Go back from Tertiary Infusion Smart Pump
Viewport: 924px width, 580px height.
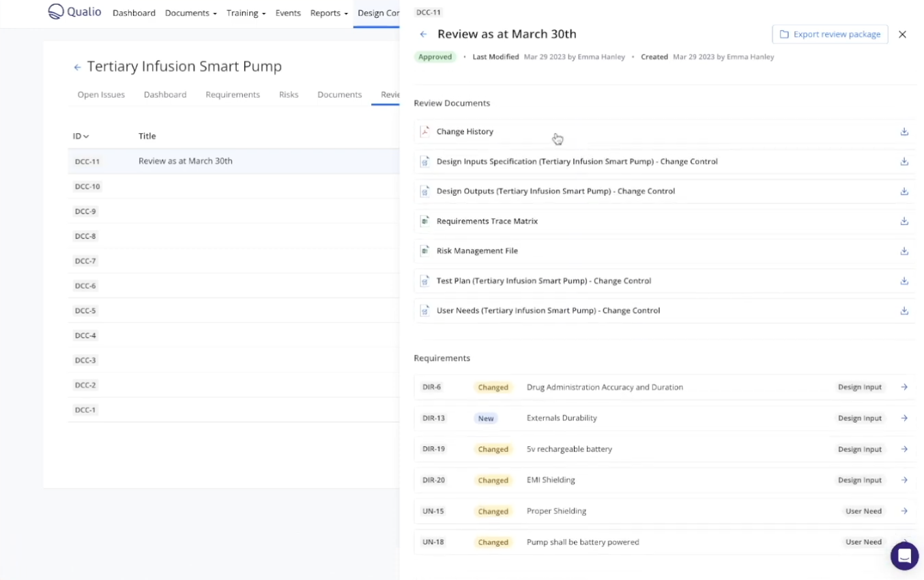[77, 67]
